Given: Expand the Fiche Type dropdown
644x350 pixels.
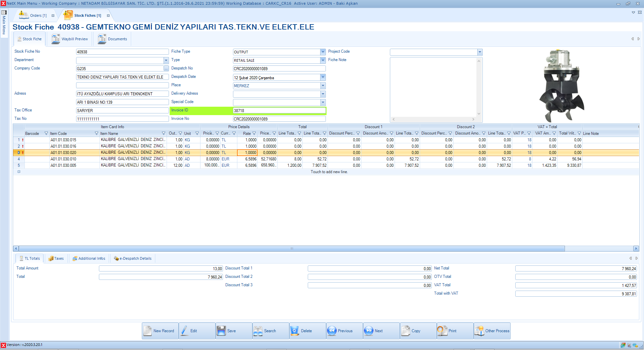Looking at the screenshot, I should tap(323, 52).
